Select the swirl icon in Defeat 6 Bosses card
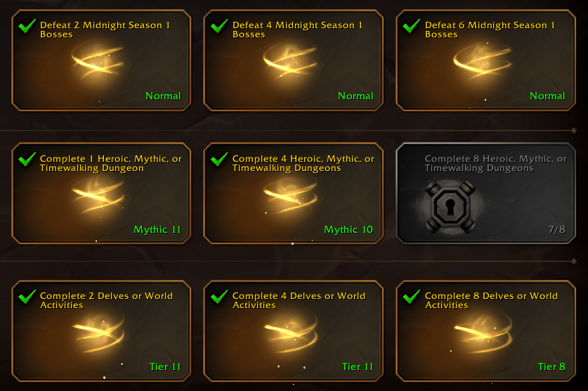This screenshot has height=391, width=588. [482, 61]
